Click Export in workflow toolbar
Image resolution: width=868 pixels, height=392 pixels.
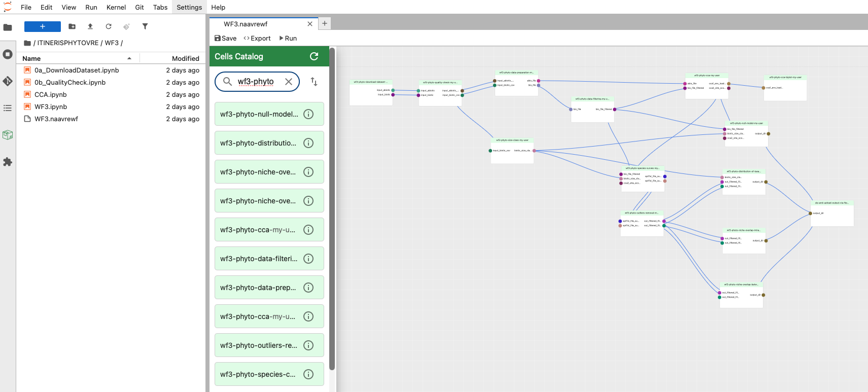coord(257,38)
